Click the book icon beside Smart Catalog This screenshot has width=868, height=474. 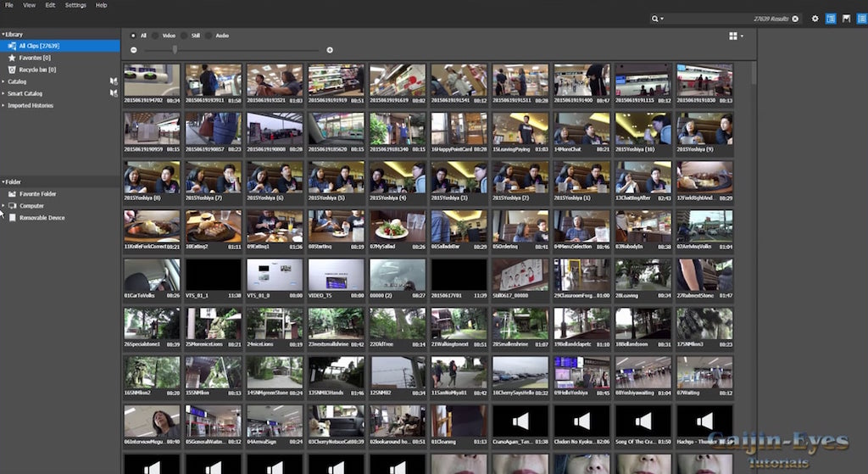(114, 93)
